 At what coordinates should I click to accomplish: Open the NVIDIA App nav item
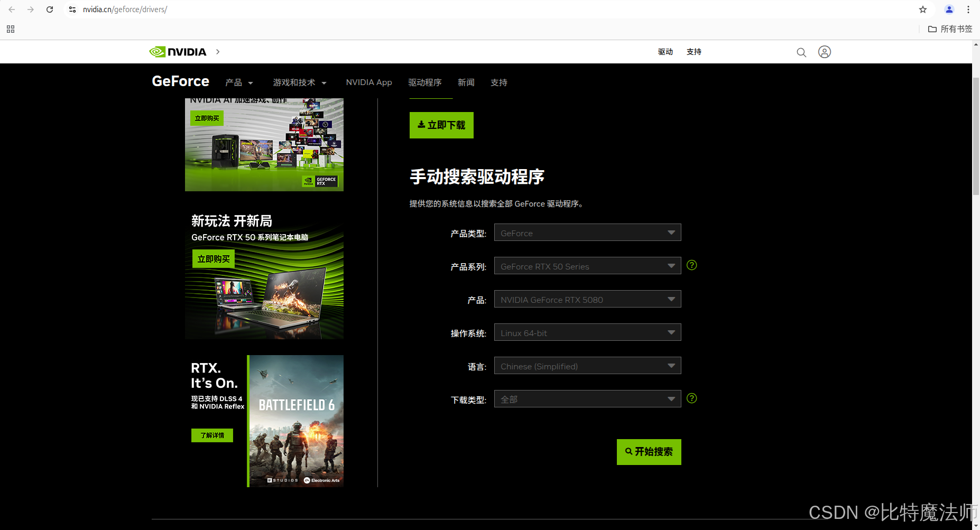[x=369, y=82]
